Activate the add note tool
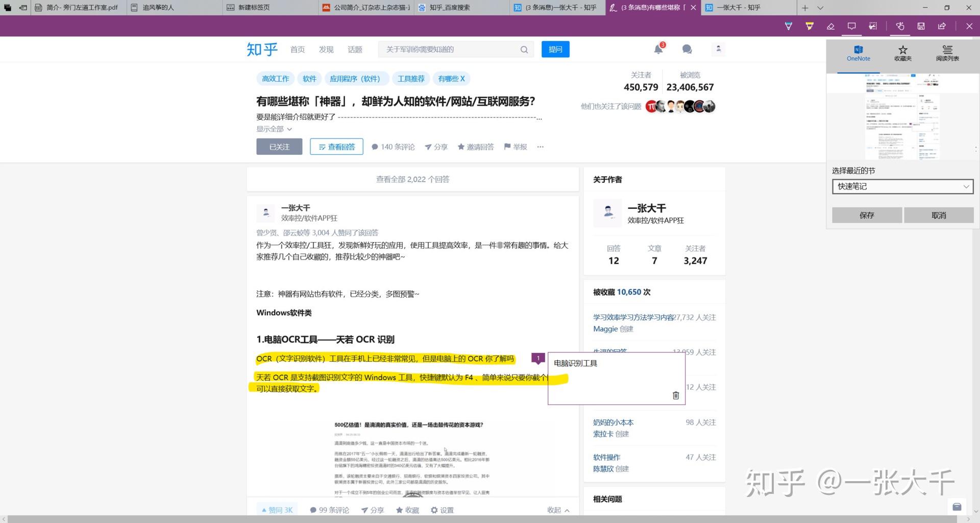 pyautogui.click(x=851, y=26)
